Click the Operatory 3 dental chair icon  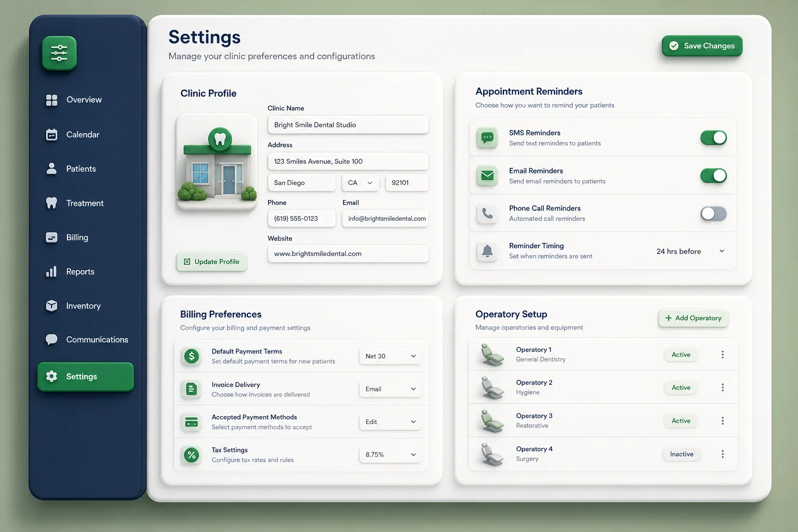click(x=491, y=421)
